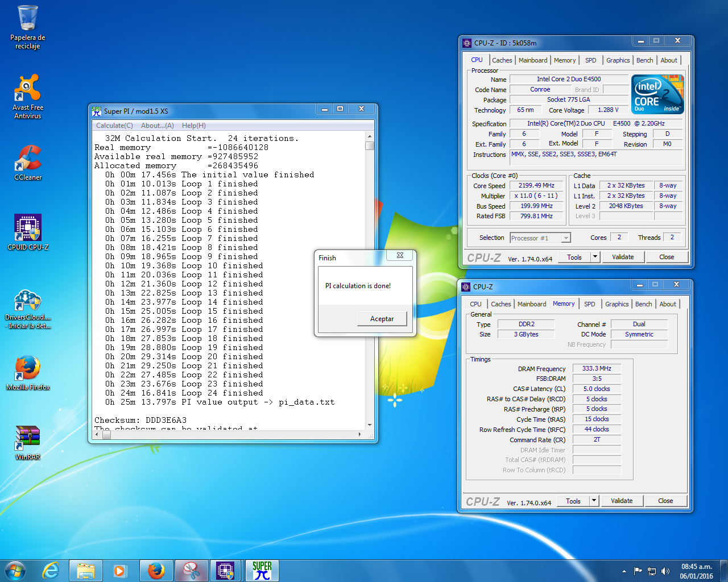Open Help(H) menu in Super PI
The height and width of the screenshot is (582, 728).
coord(194,126)
